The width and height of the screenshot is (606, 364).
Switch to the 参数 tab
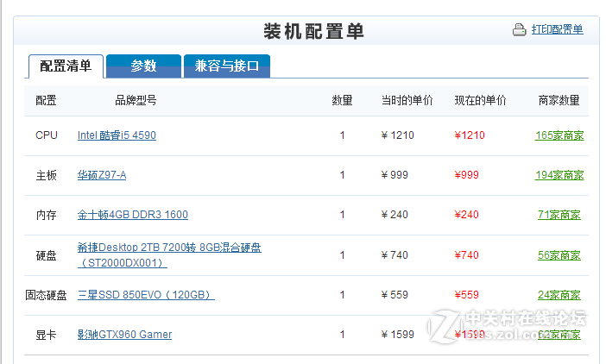tap(143, 66)
